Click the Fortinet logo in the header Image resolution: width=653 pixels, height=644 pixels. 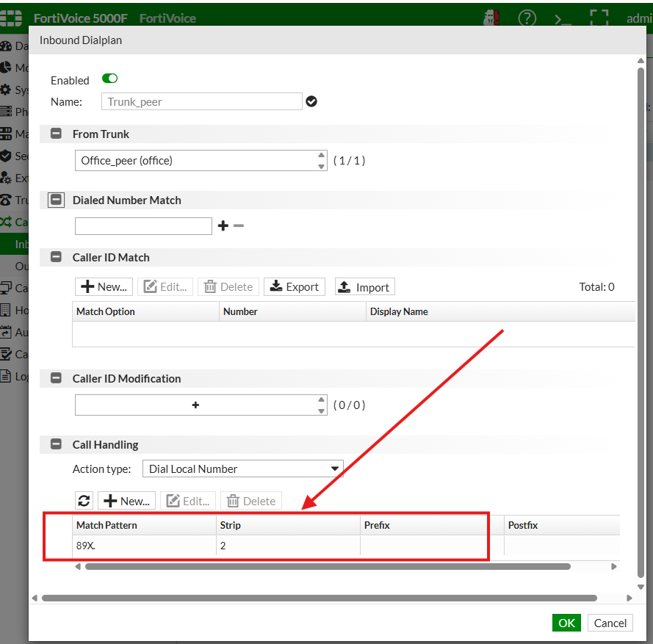pos(11,18)
